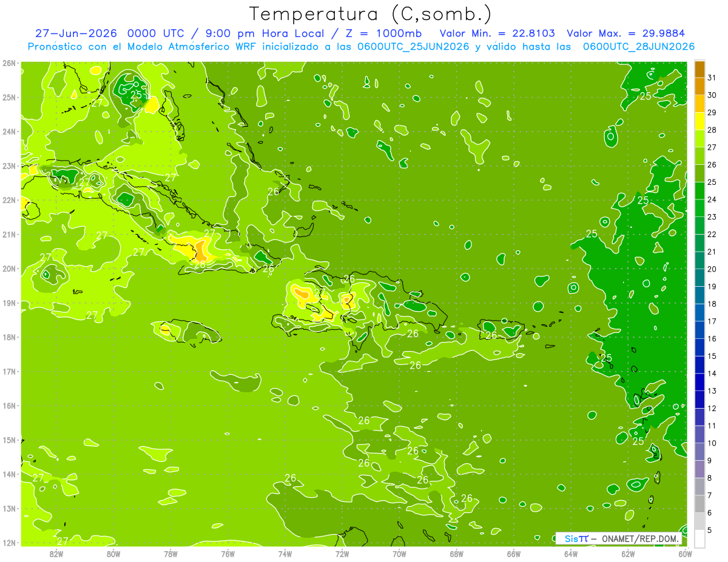Image resolution: width=728 pixels, height=562 pixels.
Task: Click the "23N" latitude axis label
Action: pyautogui.click(x=8, y=166)
